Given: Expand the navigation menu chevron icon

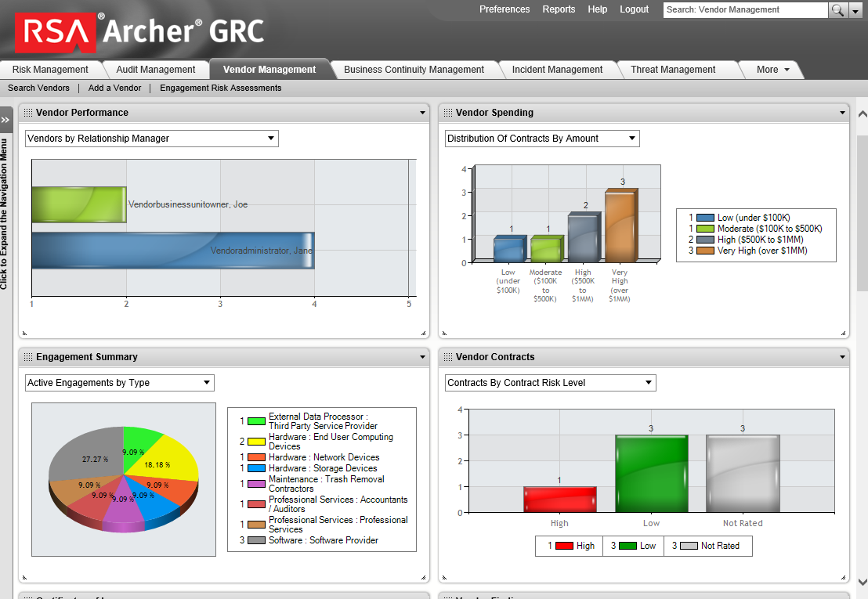Looking at the screenshot, I should [x=5, y=120].
